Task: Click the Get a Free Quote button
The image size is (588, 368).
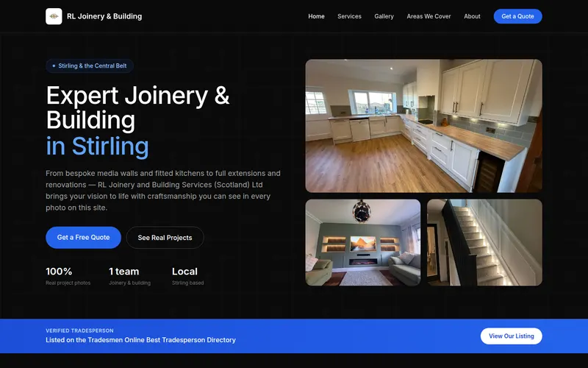Action: click(x=83, y=237)
